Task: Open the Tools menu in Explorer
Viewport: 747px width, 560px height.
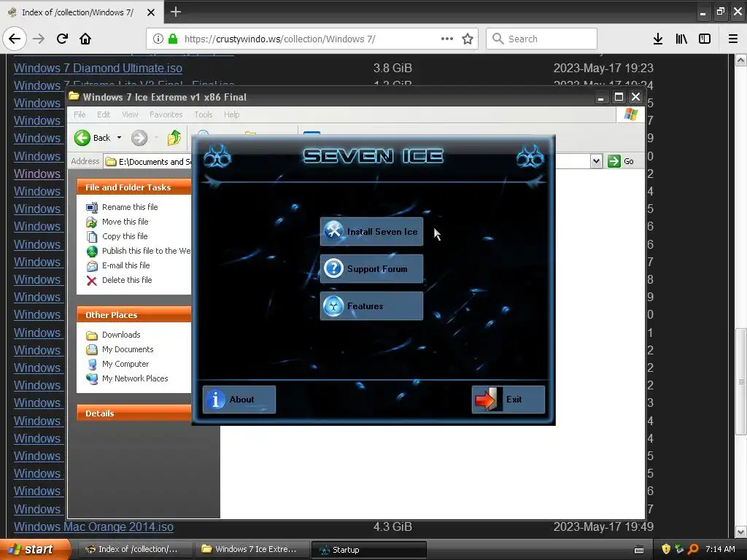Action: [203, 114]
